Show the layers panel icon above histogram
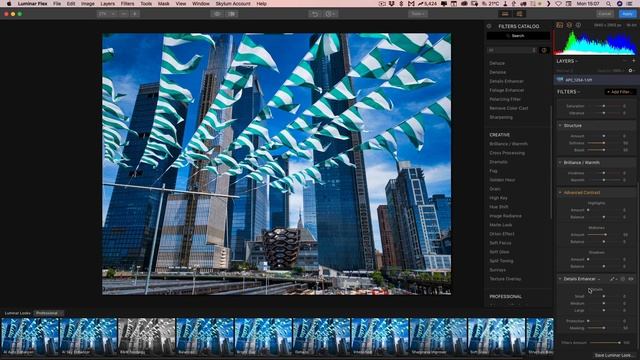640x360 pixels. (x=569, y=25)
